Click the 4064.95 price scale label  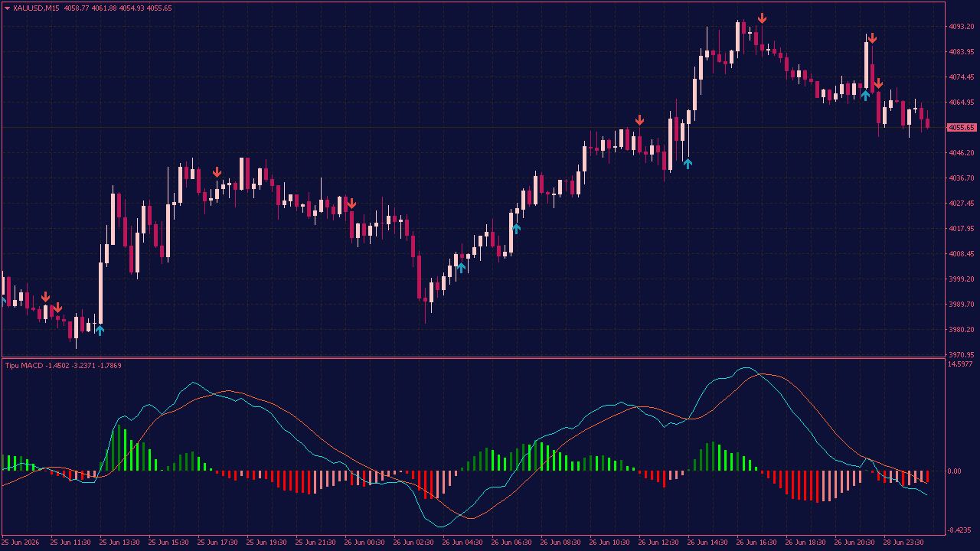click(x=961, y=103)
